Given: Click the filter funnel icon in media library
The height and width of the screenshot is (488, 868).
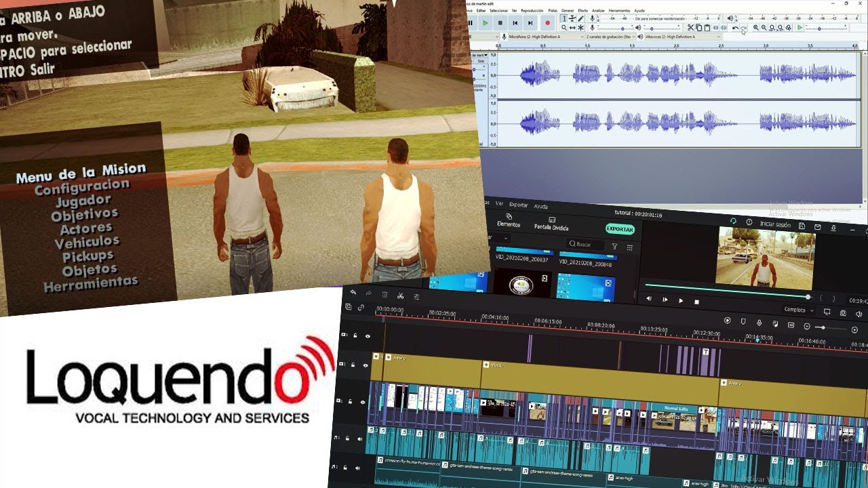Looking at the screenshot, I should 614,246.
